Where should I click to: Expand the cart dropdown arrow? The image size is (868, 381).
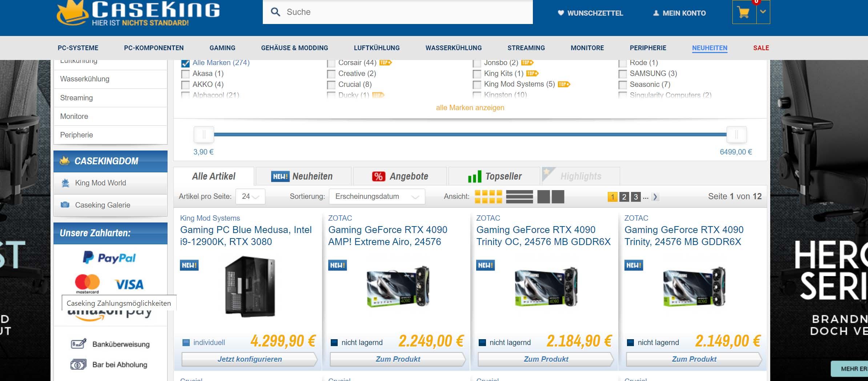pos(763,12)
